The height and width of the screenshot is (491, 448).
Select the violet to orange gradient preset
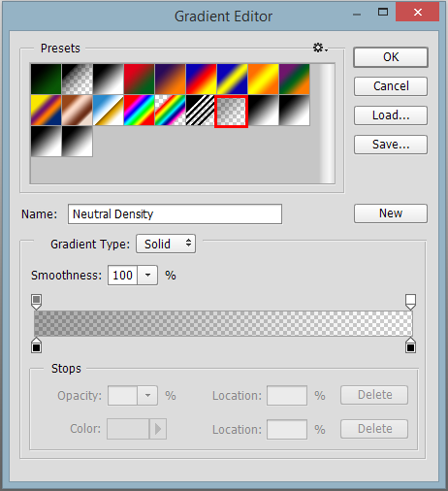click(170, 80)
